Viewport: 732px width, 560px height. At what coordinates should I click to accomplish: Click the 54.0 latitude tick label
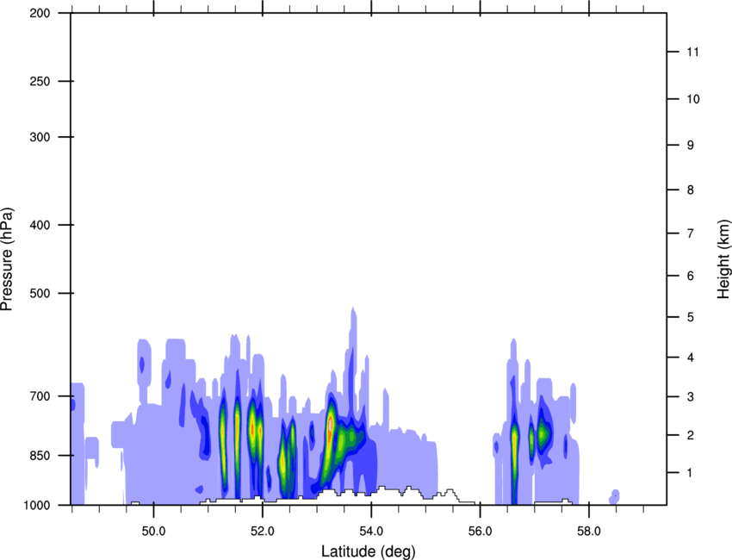click(371, 532)
